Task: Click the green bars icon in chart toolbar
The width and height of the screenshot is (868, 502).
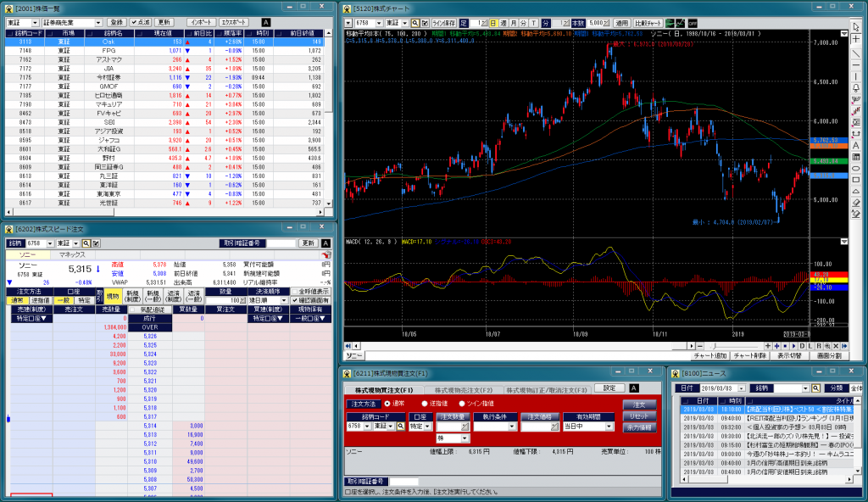Action: 670,23
